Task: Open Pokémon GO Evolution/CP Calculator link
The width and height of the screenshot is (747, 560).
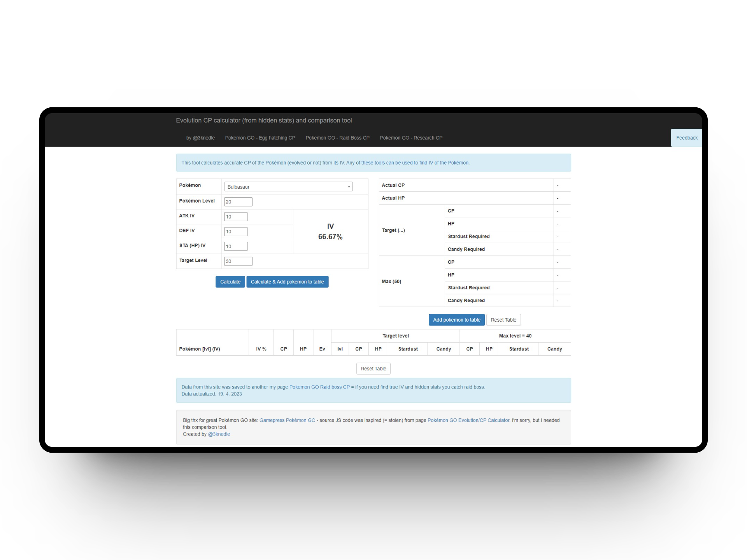Action: tap(468, 420)
